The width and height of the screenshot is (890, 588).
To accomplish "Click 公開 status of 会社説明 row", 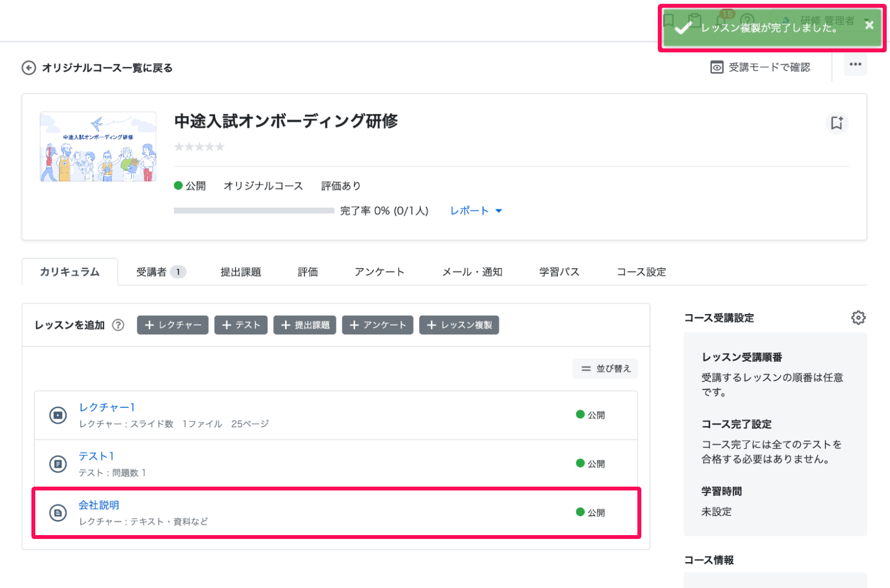I will pos(591,513).
